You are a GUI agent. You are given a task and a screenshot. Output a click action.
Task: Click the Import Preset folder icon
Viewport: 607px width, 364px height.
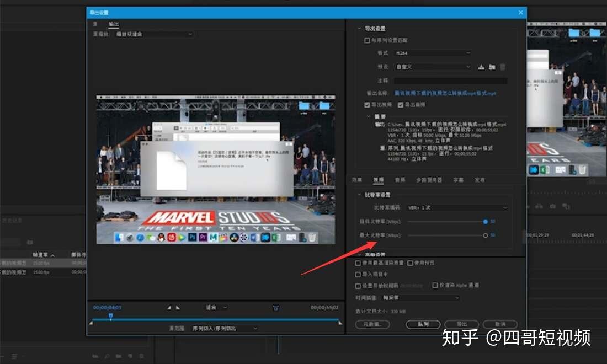pos(492,67)
